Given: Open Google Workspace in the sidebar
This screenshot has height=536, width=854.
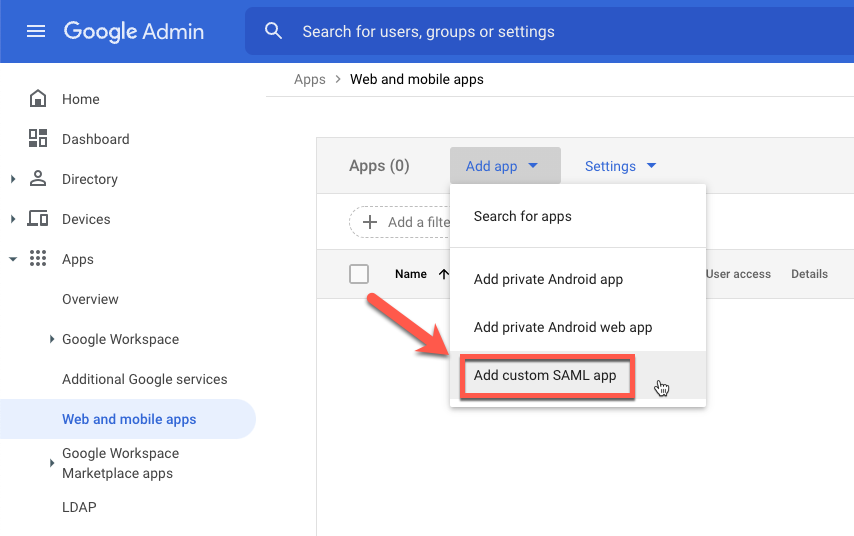Looking at the screenshot, I should click(120, 339).
